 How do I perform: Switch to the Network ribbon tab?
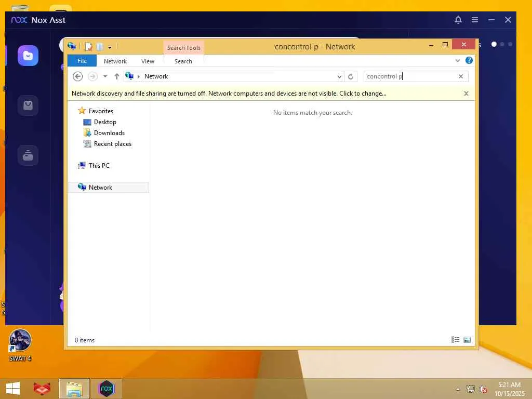pyautogui.click(x=115, y=61)
